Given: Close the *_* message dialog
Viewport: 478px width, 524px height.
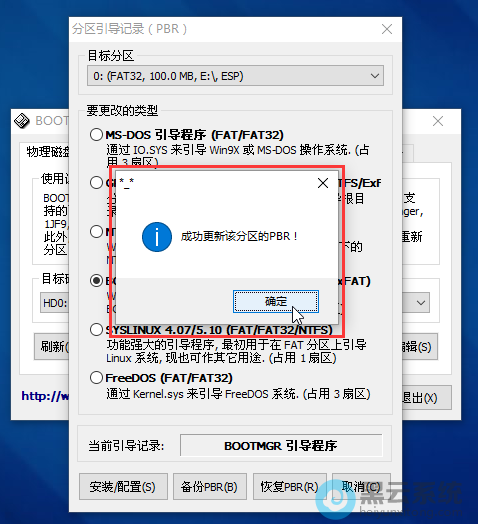Looking at the screenshot, I should click(323, 183).
